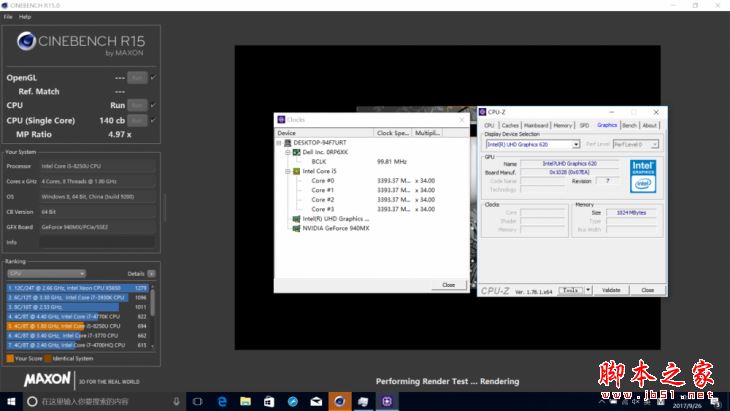Open the Display Device Selection dropdown
The image size is (730, 411).
576,144
